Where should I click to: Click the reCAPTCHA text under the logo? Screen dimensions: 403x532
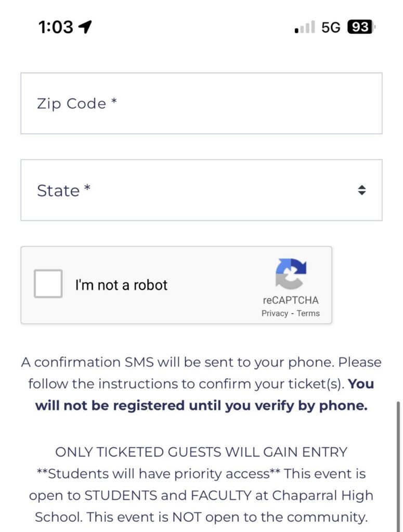point(291,300)
